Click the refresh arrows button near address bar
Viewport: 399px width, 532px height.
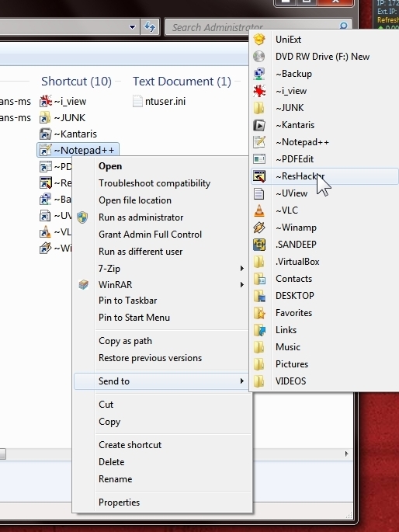(150, 26)
